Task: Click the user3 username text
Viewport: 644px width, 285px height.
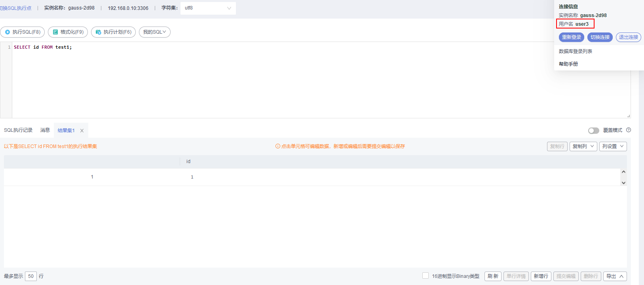Action: tap(582, 24)
